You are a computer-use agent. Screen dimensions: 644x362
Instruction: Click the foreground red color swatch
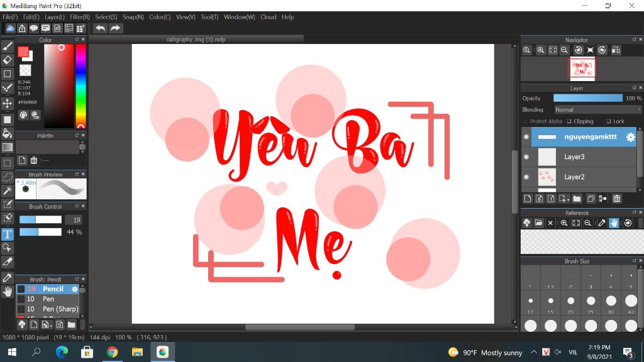pyautogui.click(x=23, y=52)
